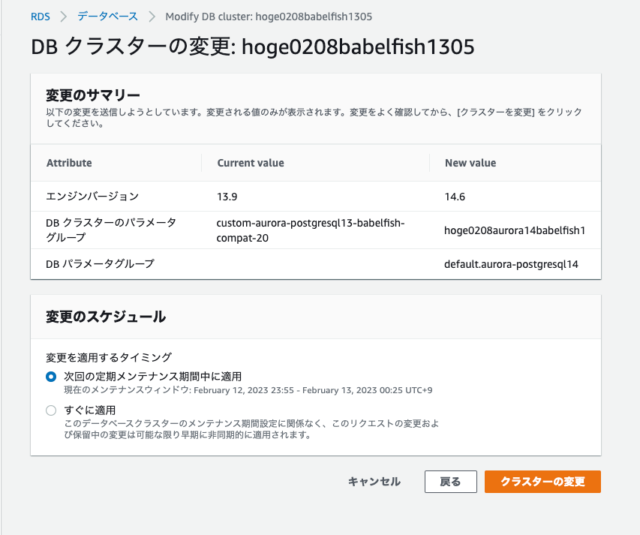Click the Attribute column header
640x535 pixels.
tap(69, 163)
